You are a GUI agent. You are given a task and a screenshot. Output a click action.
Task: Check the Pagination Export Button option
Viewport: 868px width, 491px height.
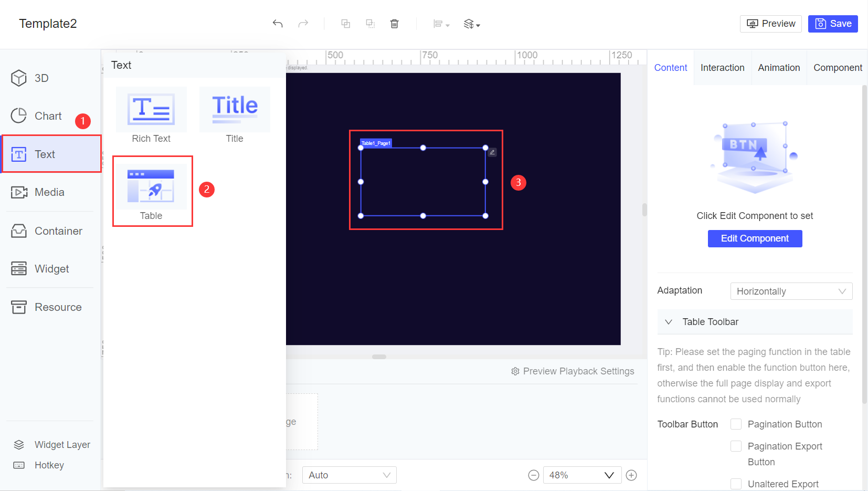pyautogui.click(x=736, y=446)
